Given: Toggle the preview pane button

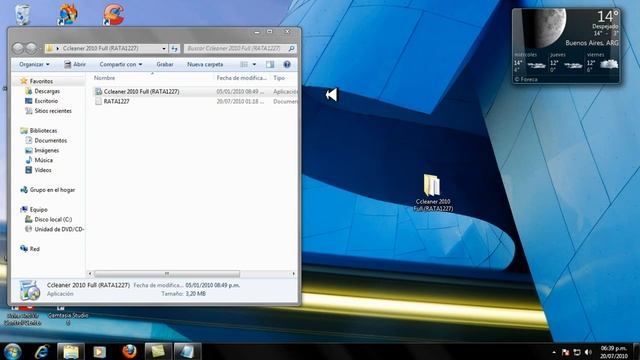Looking at the screenshot, I should [x=270, y=64].
